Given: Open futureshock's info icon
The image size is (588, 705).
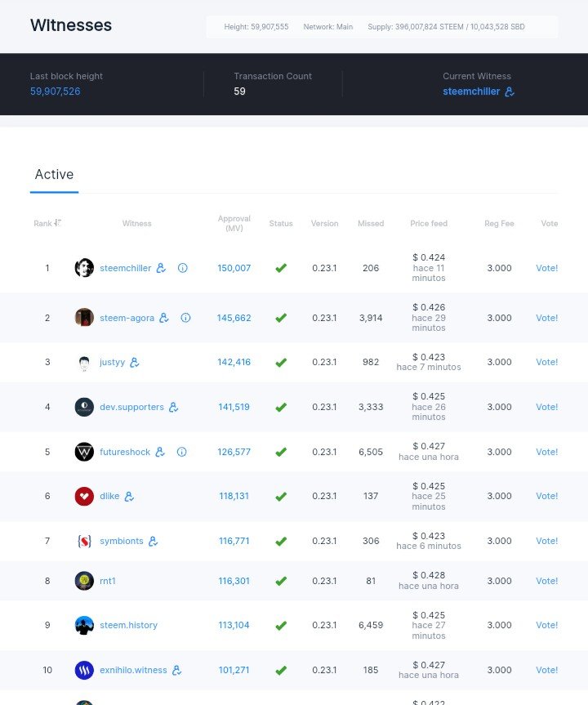Looking at the screenshot, I should point(181,452).
